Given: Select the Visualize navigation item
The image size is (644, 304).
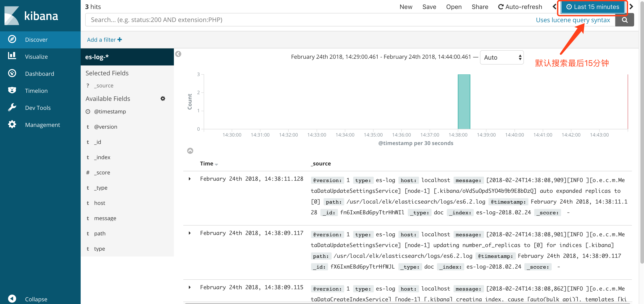Looking at the screenshot, I should (40, 56).
